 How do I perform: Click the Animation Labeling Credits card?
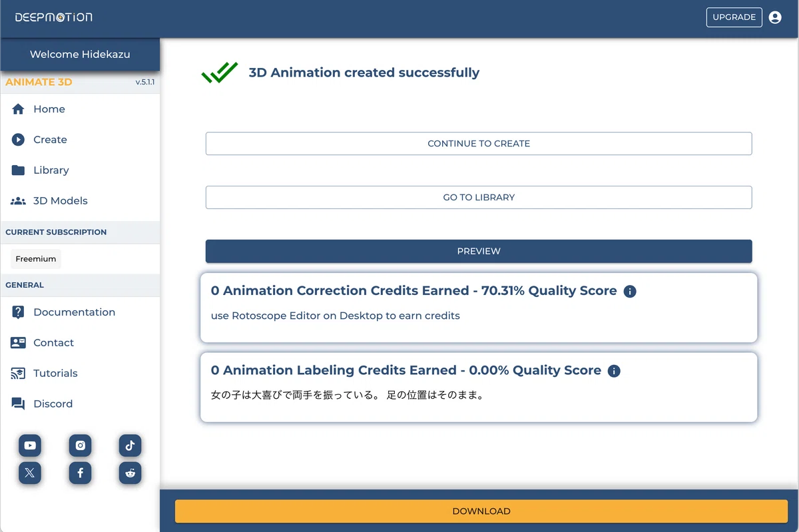[x=479, y=388]
